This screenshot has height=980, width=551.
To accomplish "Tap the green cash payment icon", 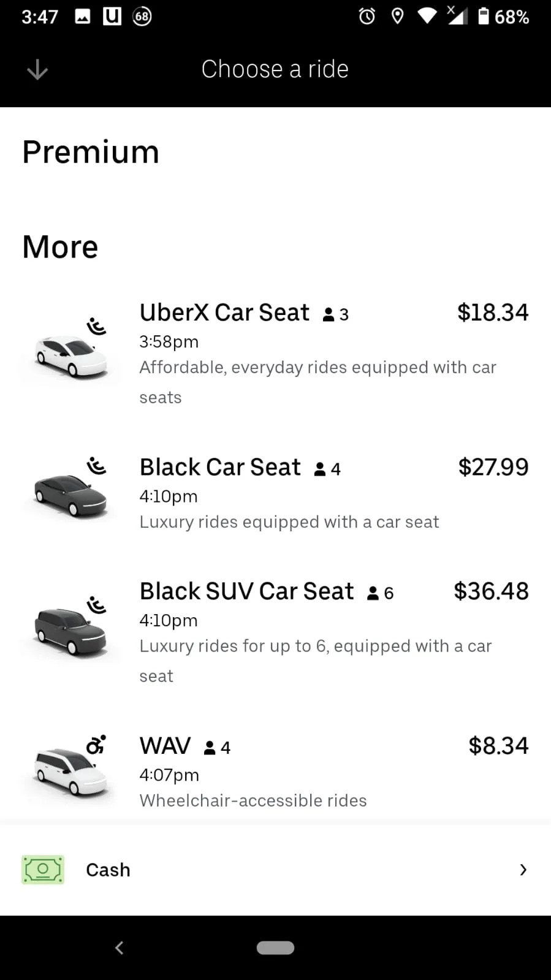I will pyautogui.click(x=43, y=870).
